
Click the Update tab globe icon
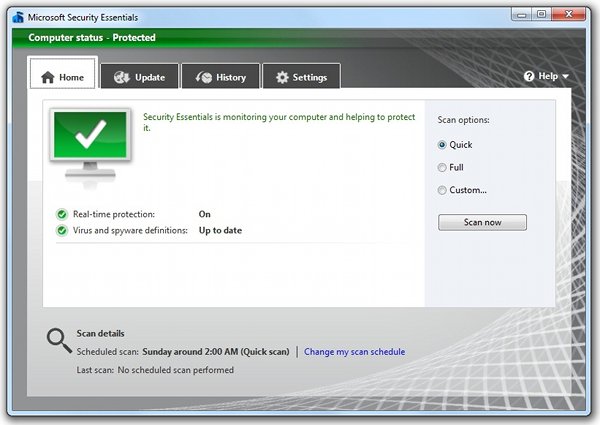(122, 77)
